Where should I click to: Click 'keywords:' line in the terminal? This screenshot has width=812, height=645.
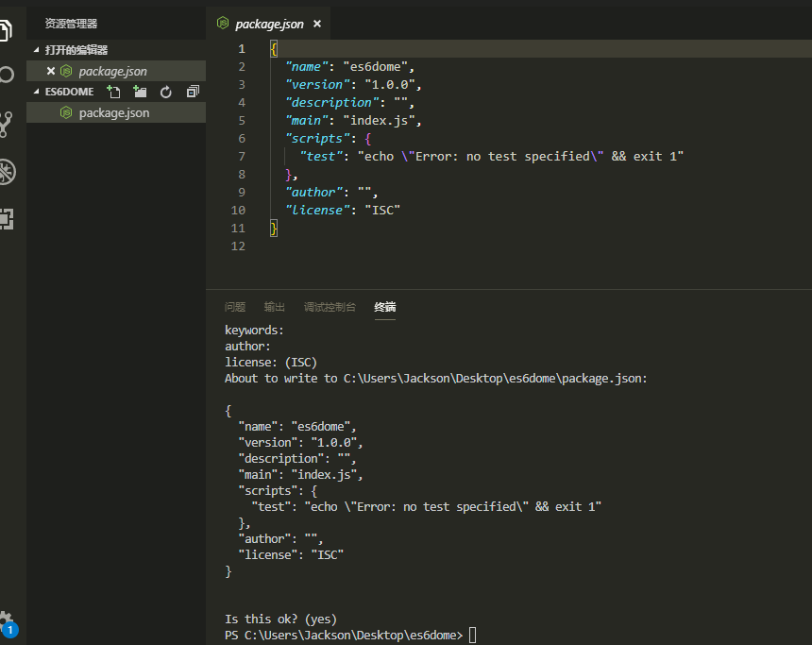(254, 331)
